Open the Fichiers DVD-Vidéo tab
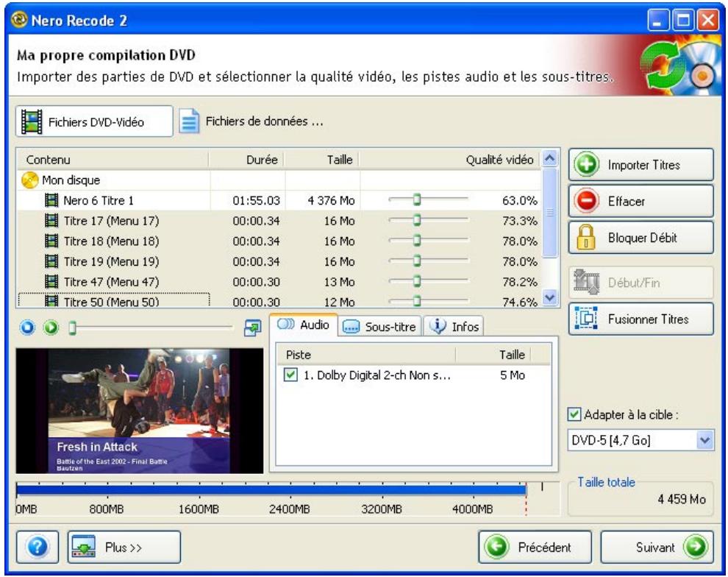Image resolution: width=728 pixels, height=577 pixels. click(94, 121)
